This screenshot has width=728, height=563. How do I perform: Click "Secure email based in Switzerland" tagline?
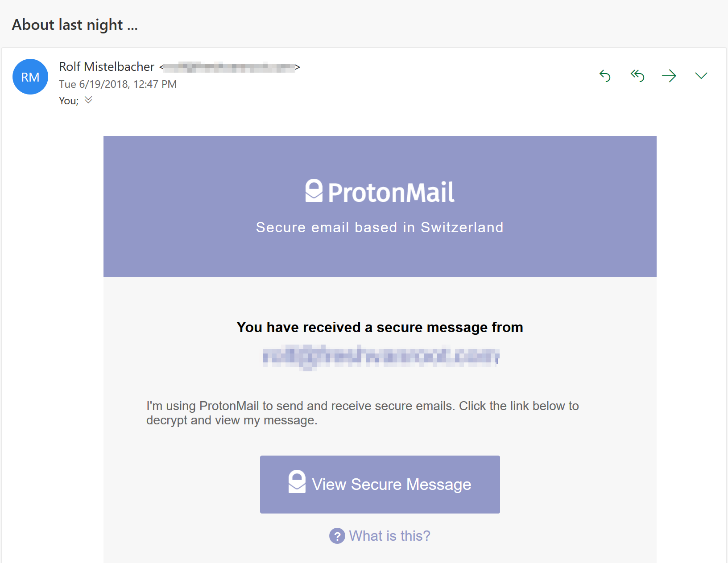[380, 227]
